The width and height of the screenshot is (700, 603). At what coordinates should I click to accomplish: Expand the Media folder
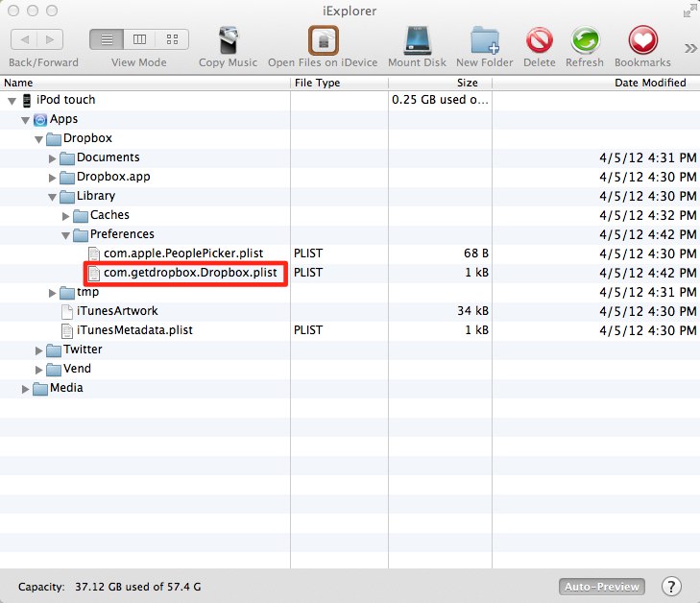(26, 389)
